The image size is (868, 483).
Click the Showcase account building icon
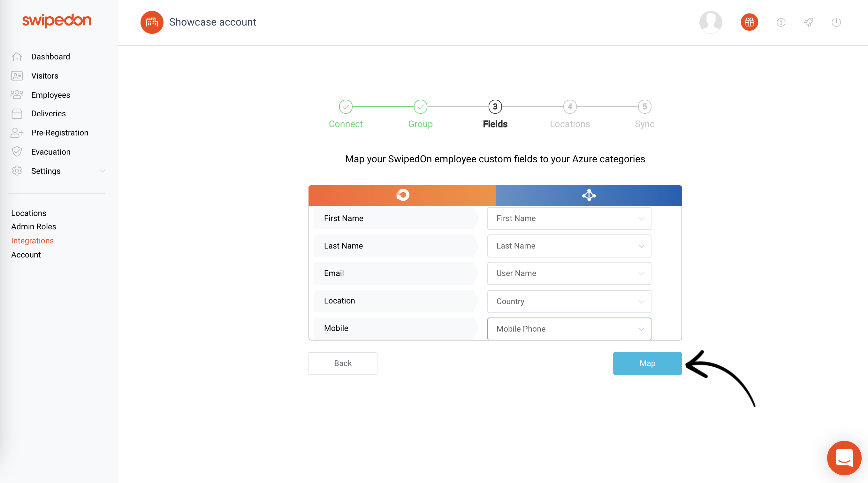(x=152, y=22)
